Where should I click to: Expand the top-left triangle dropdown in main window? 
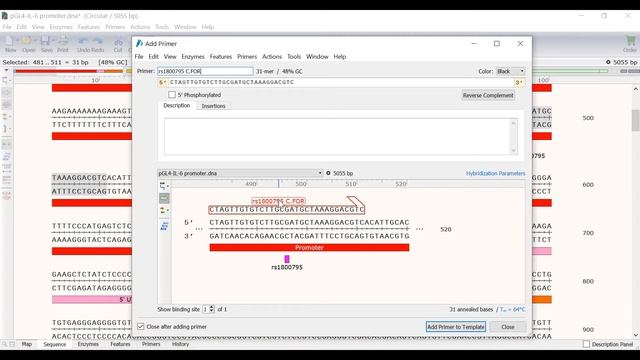(6, 70)
